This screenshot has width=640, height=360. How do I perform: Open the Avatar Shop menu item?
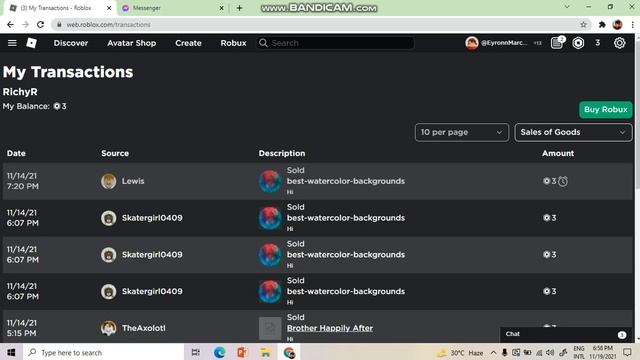click(x=131, y=43)
